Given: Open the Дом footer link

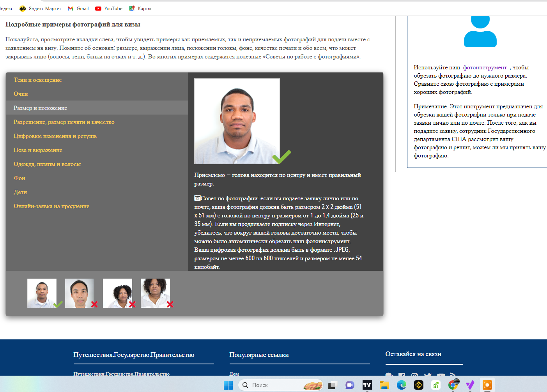Looking at the screenshot, I should pos(234,374).
